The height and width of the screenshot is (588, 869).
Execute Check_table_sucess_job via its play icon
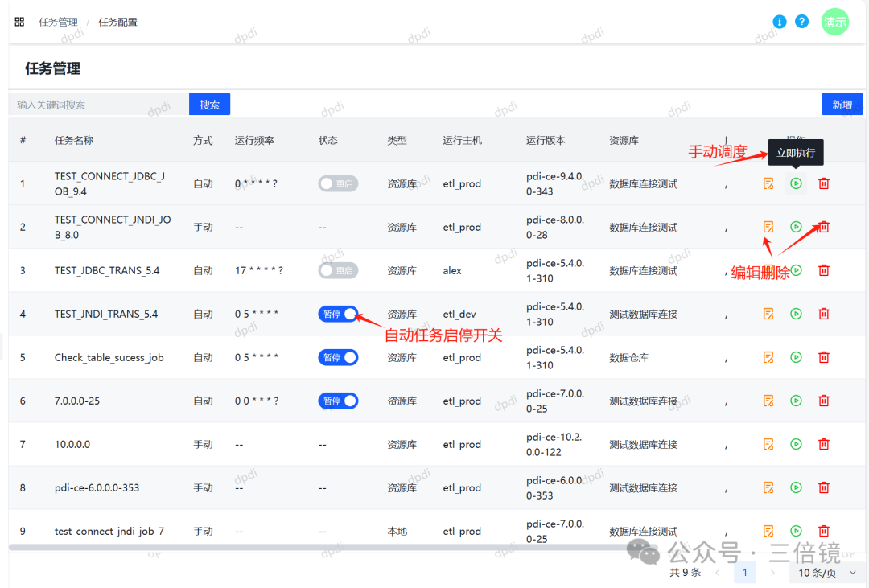point(795,357)
